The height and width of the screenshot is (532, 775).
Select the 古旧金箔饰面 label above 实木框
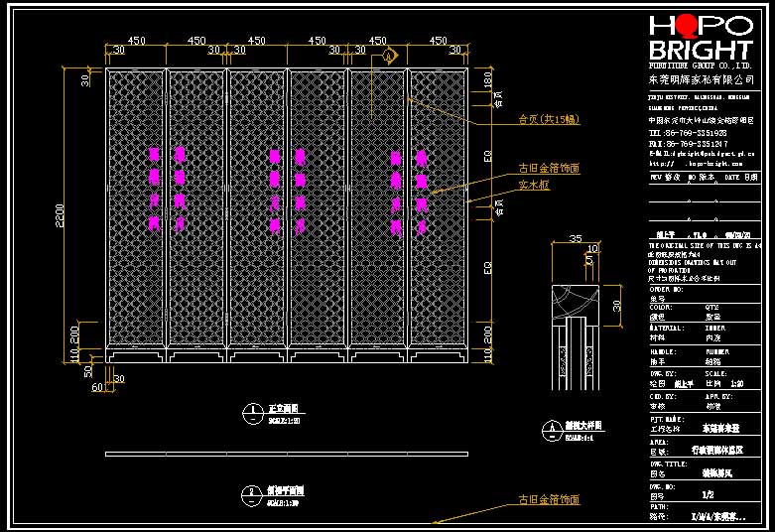pyautogui.click(x=549, y=168)
